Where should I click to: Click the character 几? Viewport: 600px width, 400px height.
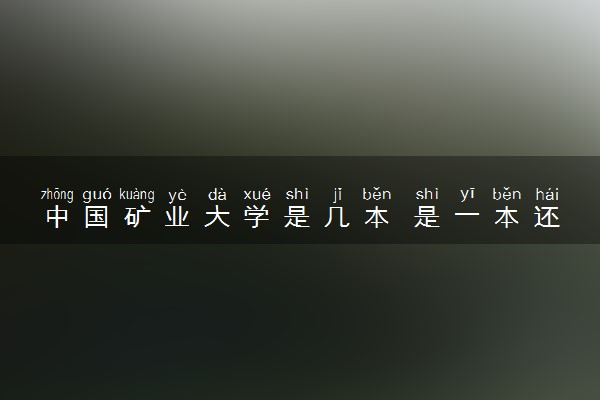[x=337, y=217]
